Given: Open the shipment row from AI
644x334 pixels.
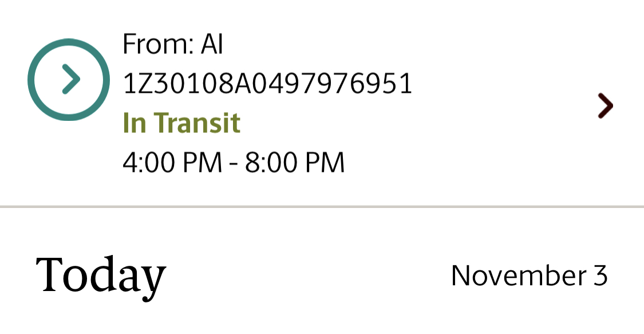Looking at the screenshot, I should point(322,103).
